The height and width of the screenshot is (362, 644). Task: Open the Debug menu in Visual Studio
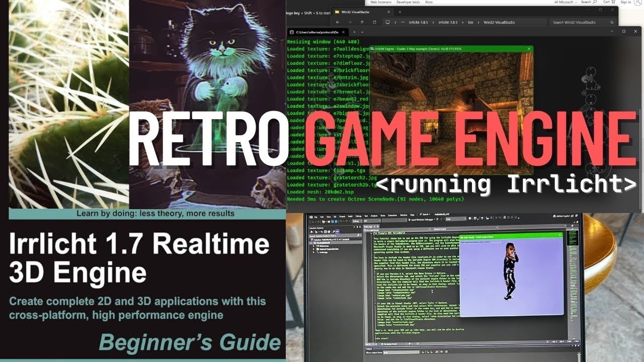(358, 217)
